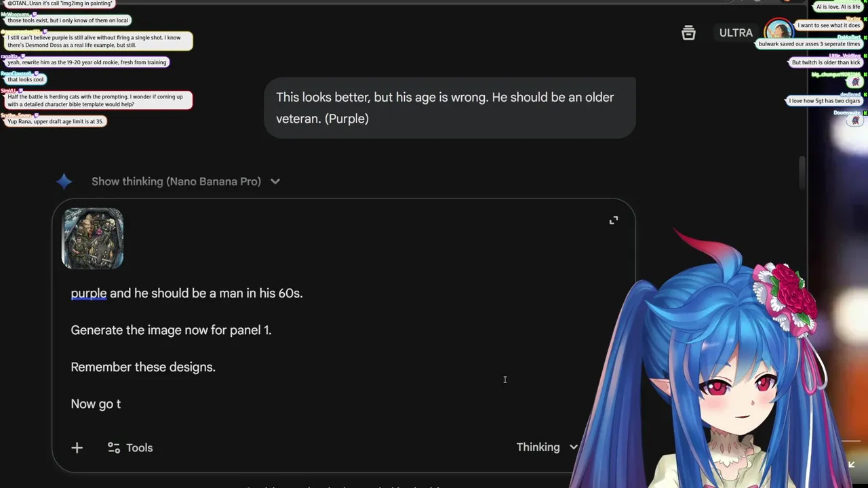Click the blue Gemini sparkle icon

click(64, 181)
